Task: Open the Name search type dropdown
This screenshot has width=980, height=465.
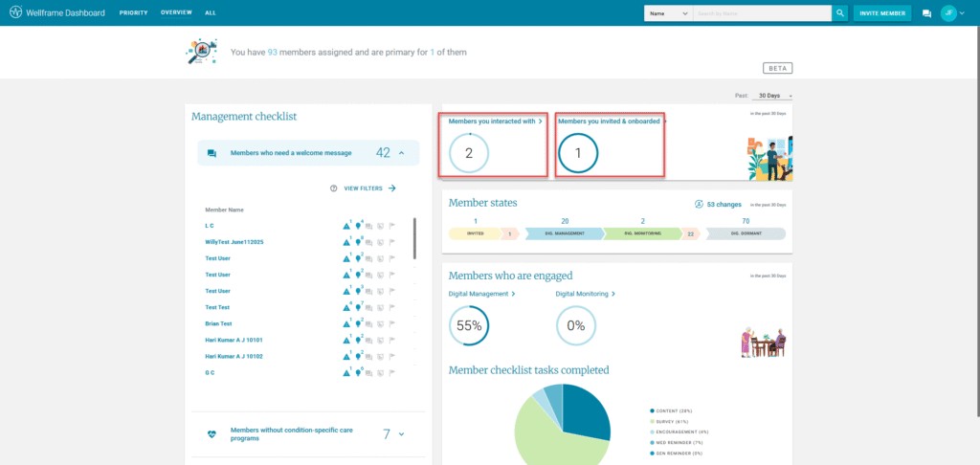Action: pos(668,13)
